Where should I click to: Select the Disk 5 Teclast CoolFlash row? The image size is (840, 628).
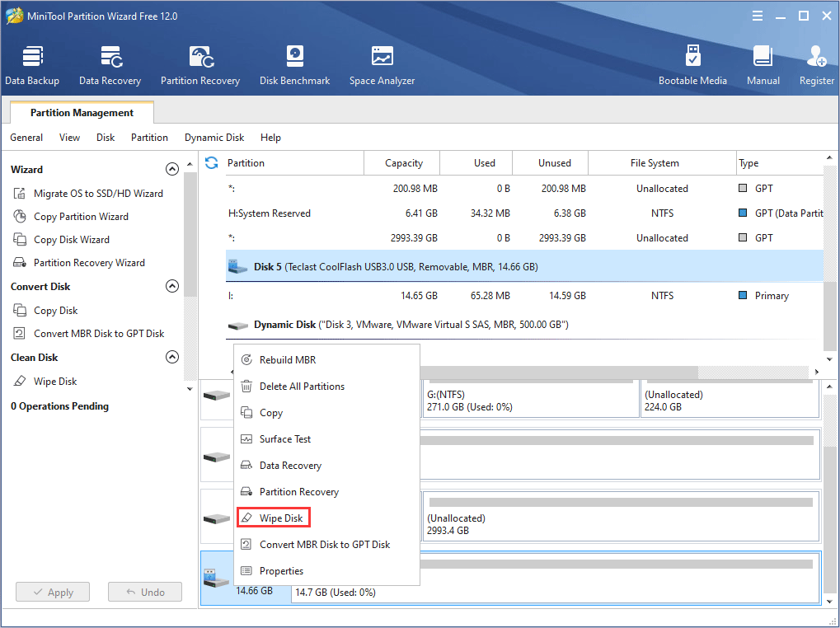tap(524, 267)
